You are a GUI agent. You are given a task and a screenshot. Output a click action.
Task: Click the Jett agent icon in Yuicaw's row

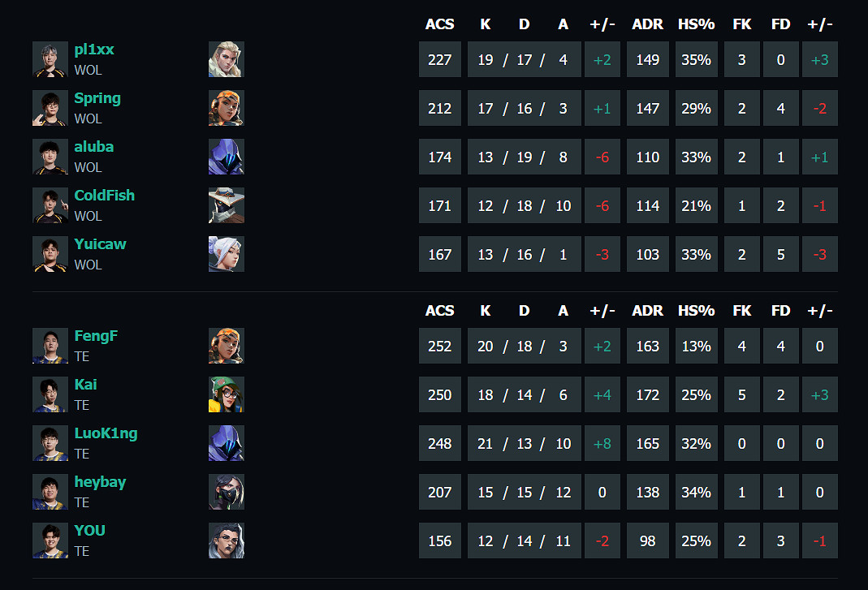point(226,254)
